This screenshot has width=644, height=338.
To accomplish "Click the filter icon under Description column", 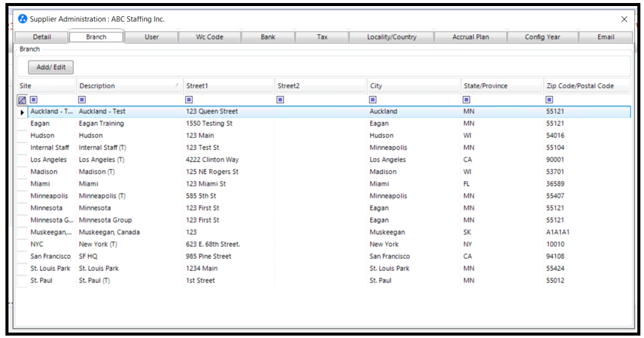I will 82,99.
